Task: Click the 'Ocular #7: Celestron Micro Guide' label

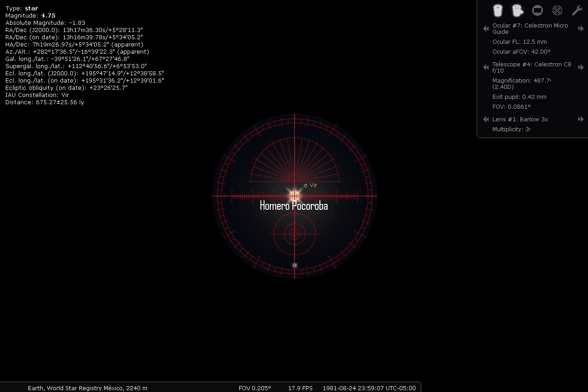Action: (530, 29)
